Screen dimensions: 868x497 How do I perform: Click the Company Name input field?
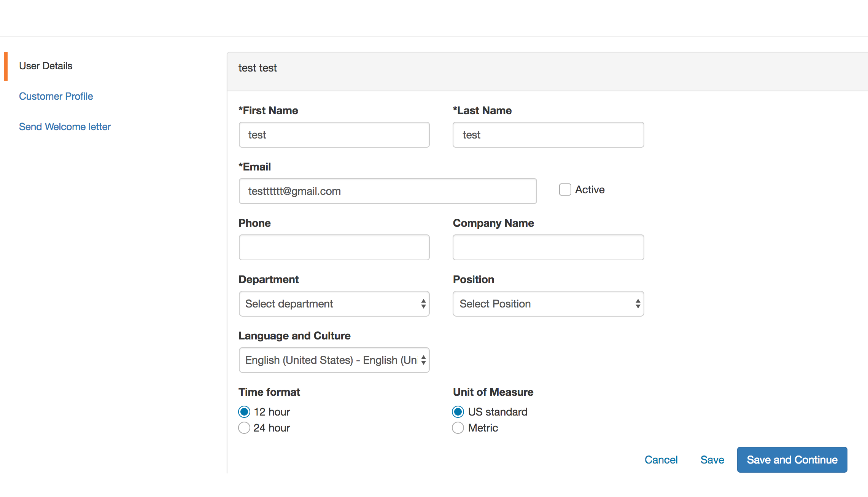tap(548, 247)
